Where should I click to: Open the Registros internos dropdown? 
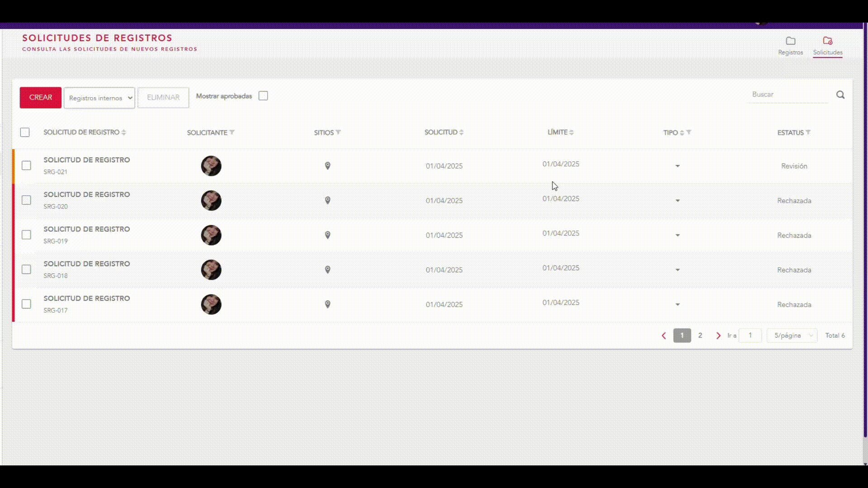[99, 98]
